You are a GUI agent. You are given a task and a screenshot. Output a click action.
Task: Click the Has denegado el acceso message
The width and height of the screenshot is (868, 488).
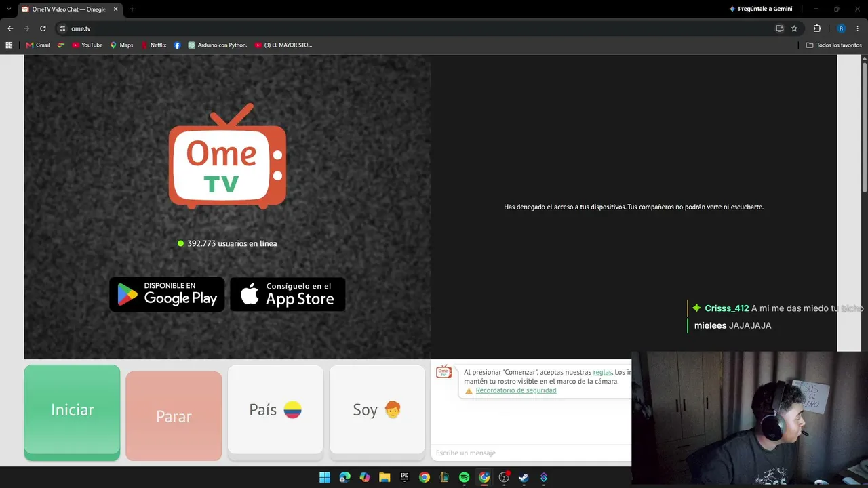pyautogui.click(x=633, y=207)
